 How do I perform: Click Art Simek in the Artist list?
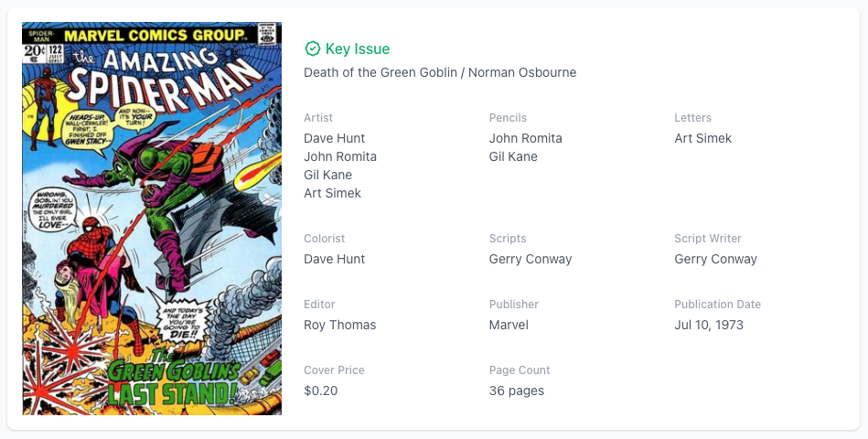click(x=332, y=193)
